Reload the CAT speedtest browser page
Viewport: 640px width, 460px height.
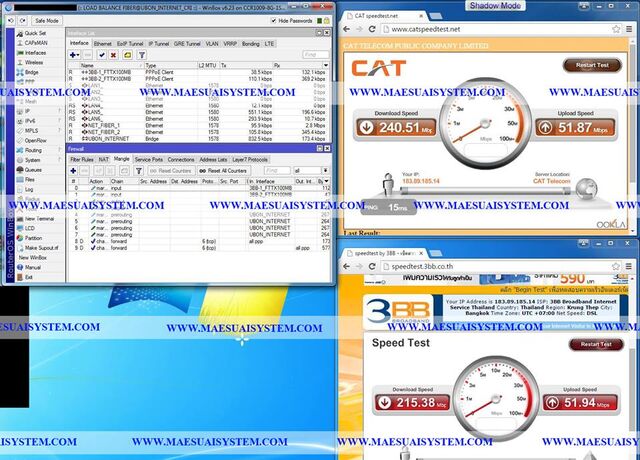(x=372, y=29)
